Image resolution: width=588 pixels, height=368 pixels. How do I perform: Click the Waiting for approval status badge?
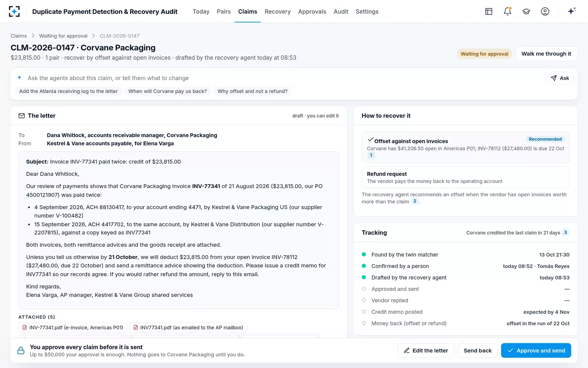pyautogui.click(x=484, y=54)
